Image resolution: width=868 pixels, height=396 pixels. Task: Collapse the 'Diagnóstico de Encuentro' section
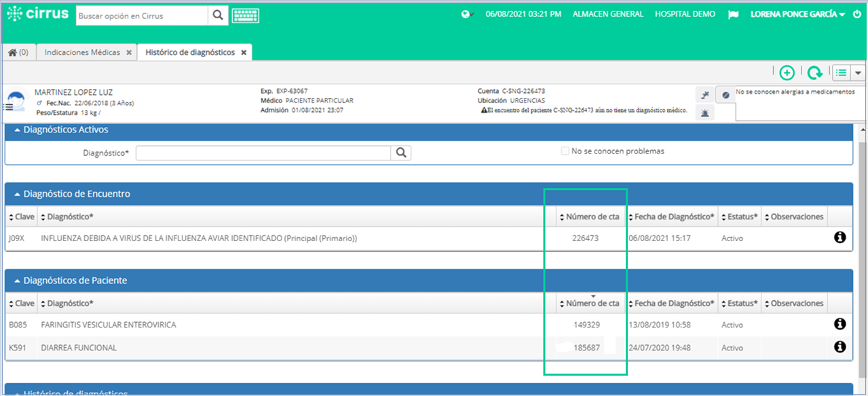pyautogui.click(x=16, y=194)
